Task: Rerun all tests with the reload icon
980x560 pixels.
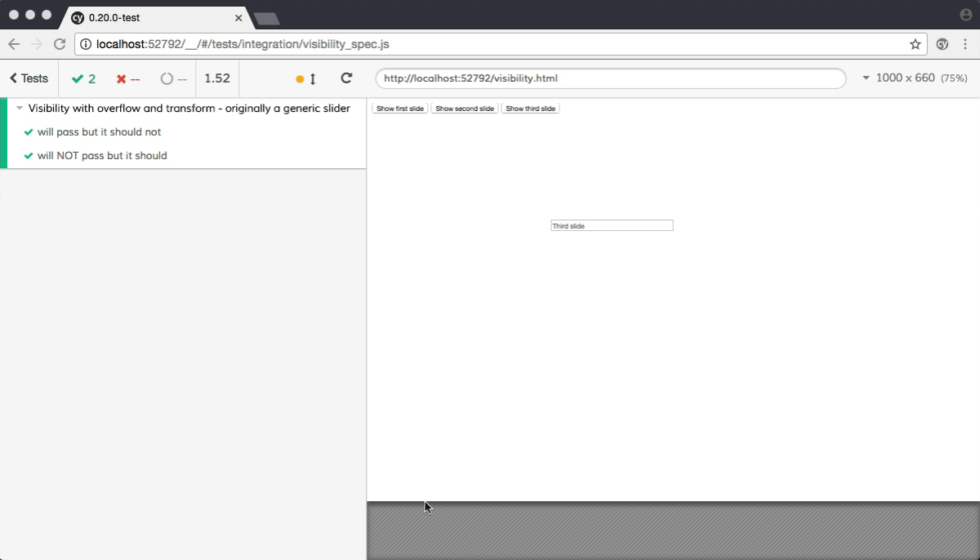Action: 346,78
